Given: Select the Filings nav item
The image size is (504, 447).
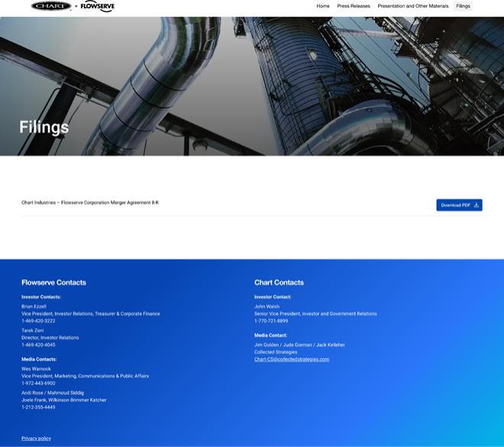Looking at the screenshot, I should point(463,6).
